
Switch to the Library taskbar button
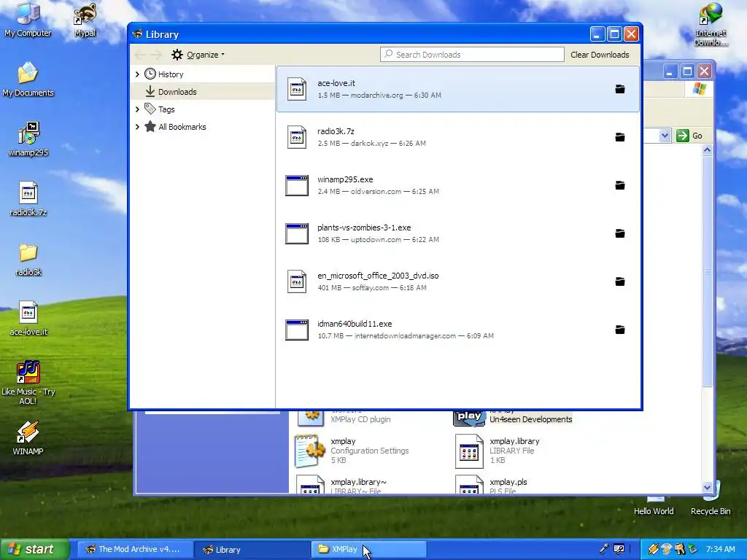tap(252, 549)
